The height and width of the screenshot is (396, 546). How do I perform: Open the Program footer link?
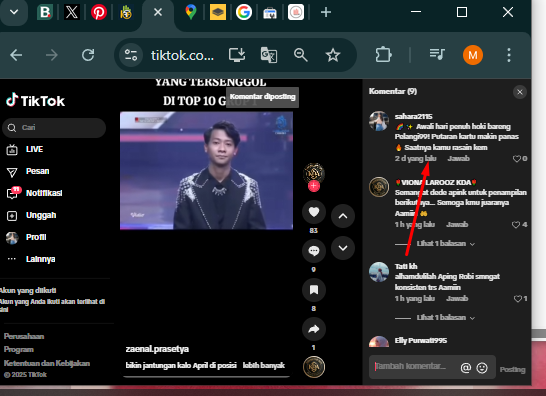(x=18, y=350)
